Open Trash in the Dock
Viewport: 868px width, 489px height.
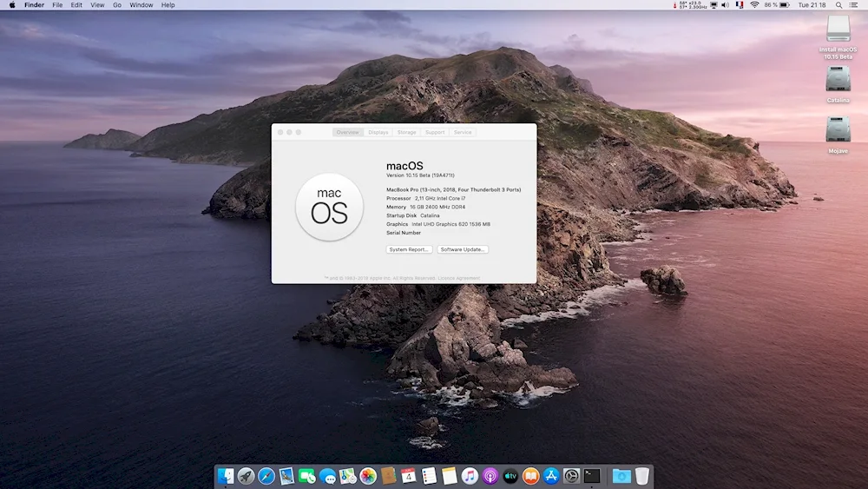click(641, 476)
